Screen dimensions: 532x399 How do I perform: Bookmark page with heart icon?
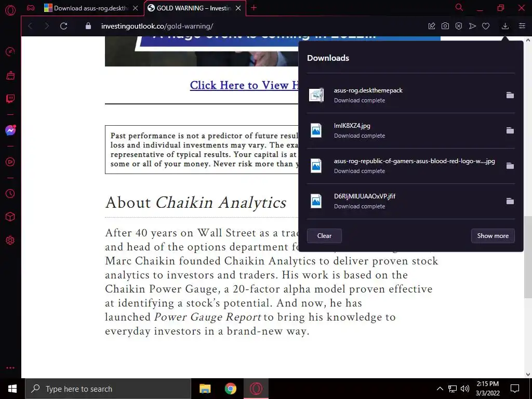[486, 26]
